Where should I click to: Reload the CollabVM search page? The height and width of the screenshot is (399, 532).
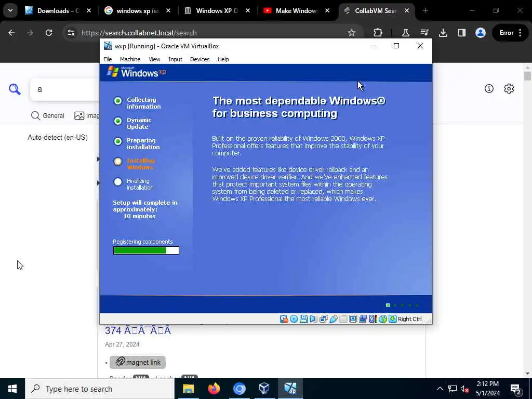click(x=49, y=33)
